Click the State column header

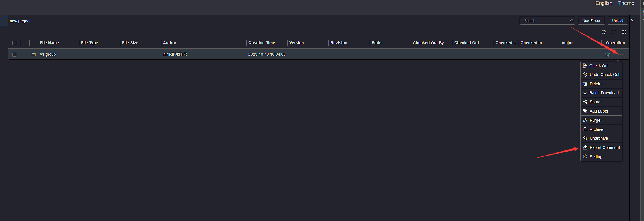coord(376,43)
